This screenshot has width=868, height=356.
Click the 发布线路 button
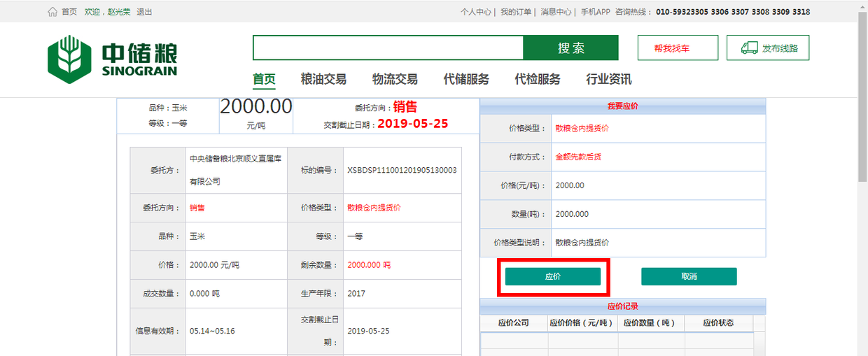[768, 48]
